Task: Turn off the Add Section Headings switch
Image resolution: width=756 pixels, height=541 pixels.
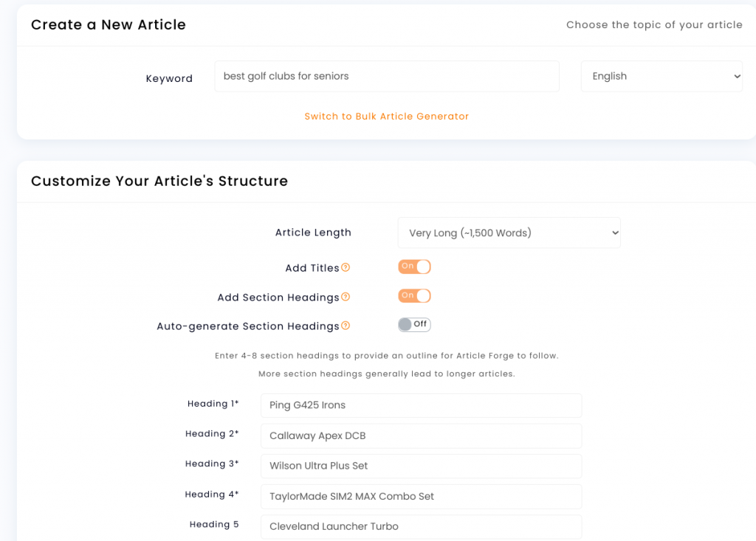Action: [414, 295]
